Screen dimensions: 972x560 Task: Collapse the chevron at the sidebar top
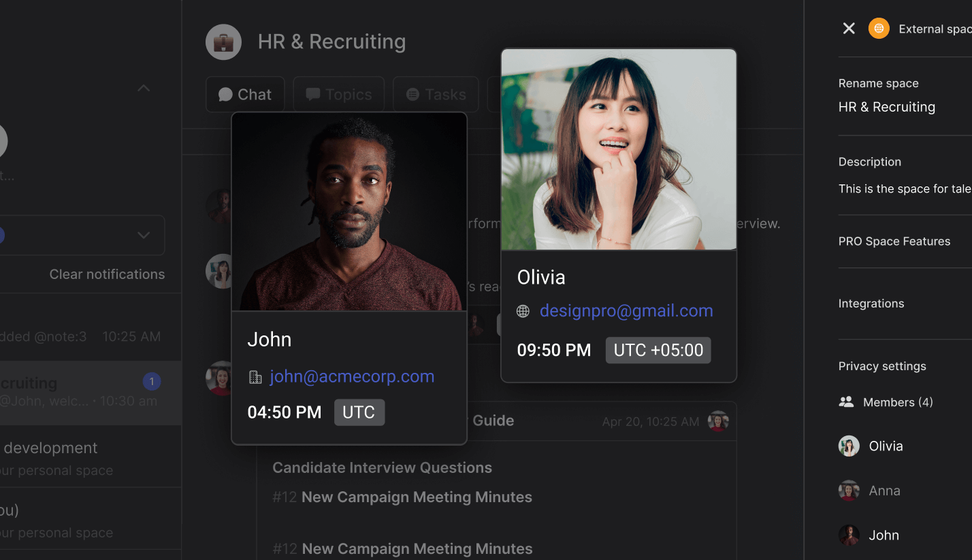tap(143, 88)
